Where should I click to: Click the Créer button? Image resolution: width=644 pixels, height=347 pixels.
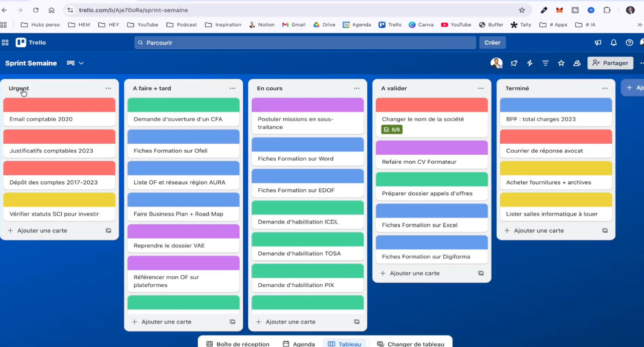pyautogui.click(x=493, y=43)
